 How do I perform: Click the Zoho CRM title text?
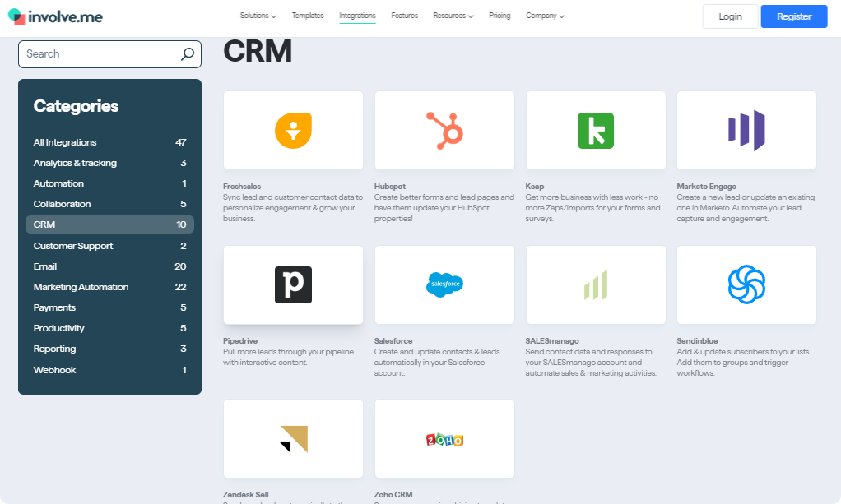point(393,495)
